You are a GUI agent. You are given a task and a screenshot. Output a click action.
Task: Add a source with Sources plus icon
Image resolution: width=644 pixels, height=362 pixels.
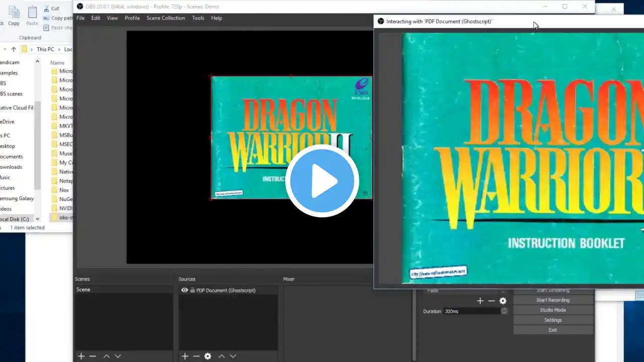(x=185, y=356)
